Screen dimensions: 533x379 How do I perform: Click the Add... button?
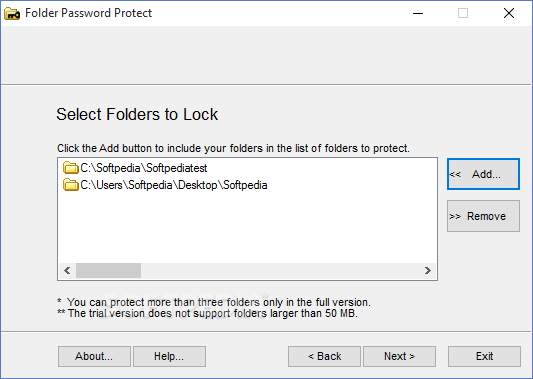[483, 174]
